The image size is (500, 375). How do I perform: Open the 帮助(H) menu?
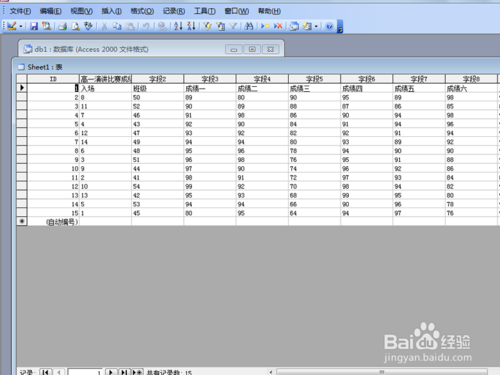(269, 11)
